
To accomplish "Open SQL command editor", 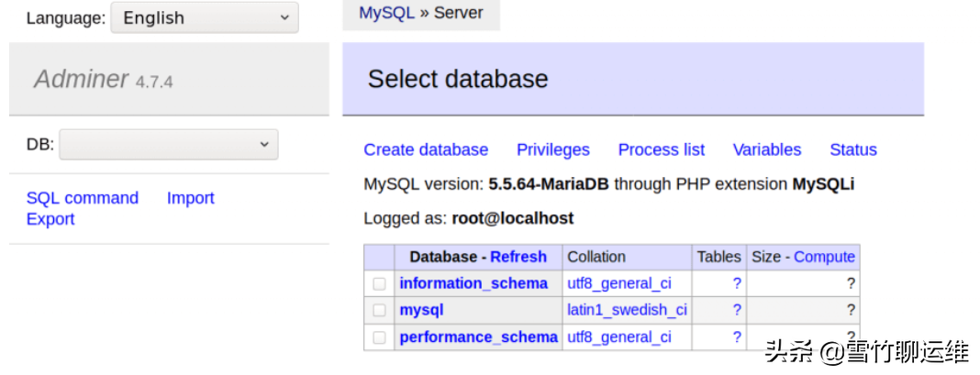I will tap(83, 198).
